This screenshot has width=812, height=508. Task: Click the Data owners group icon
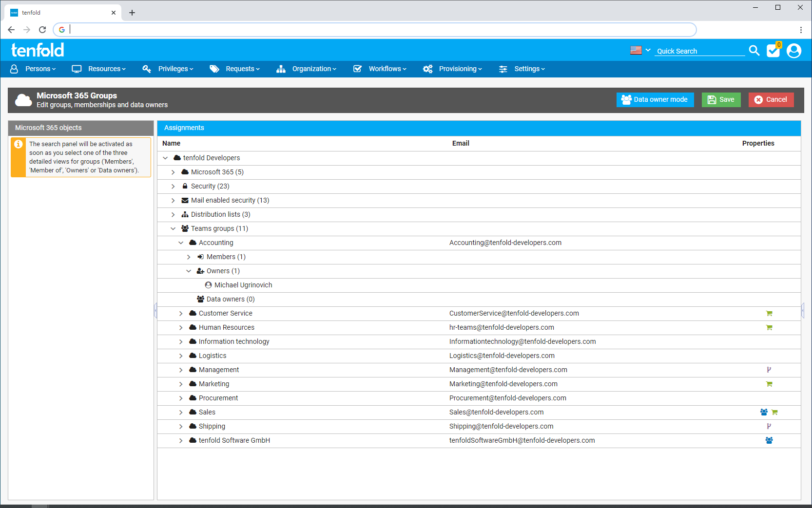click(x=201, y=299)
